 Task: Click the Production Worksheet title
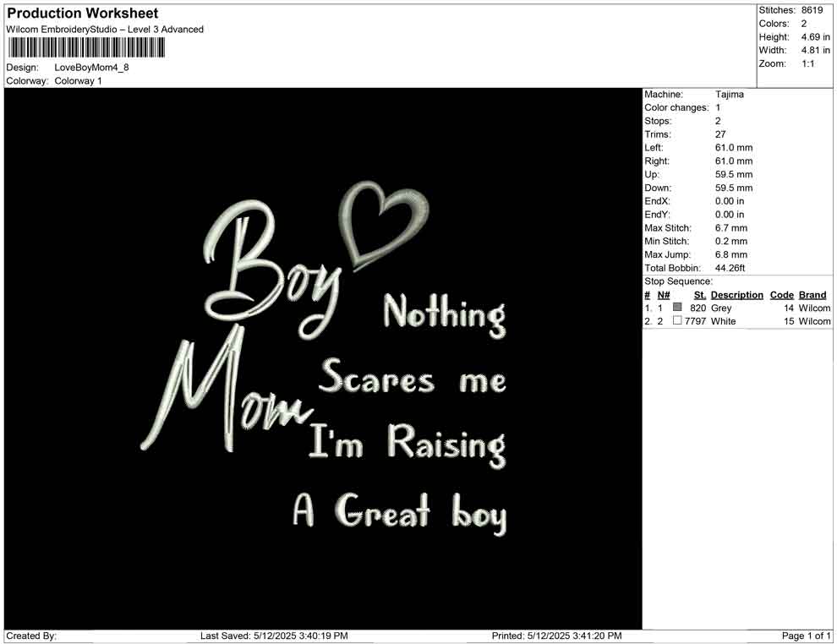(83, 14)
